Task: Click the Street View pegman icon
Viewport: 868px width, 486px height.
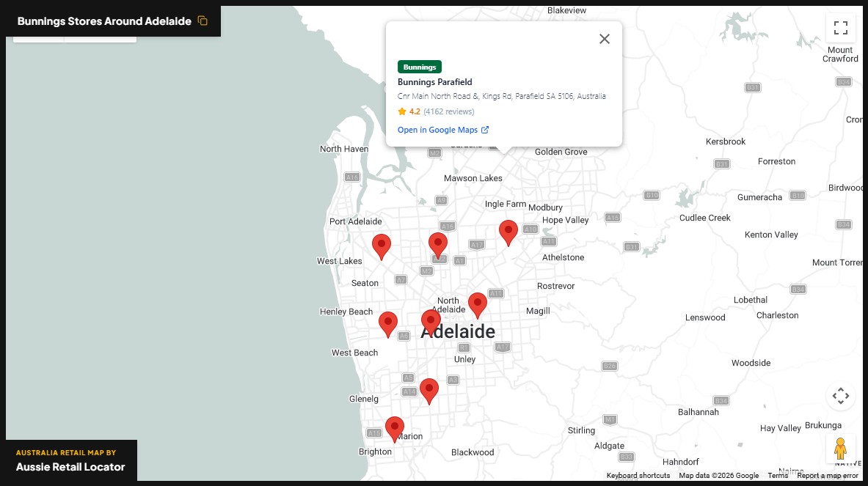Action: point(840,449)
